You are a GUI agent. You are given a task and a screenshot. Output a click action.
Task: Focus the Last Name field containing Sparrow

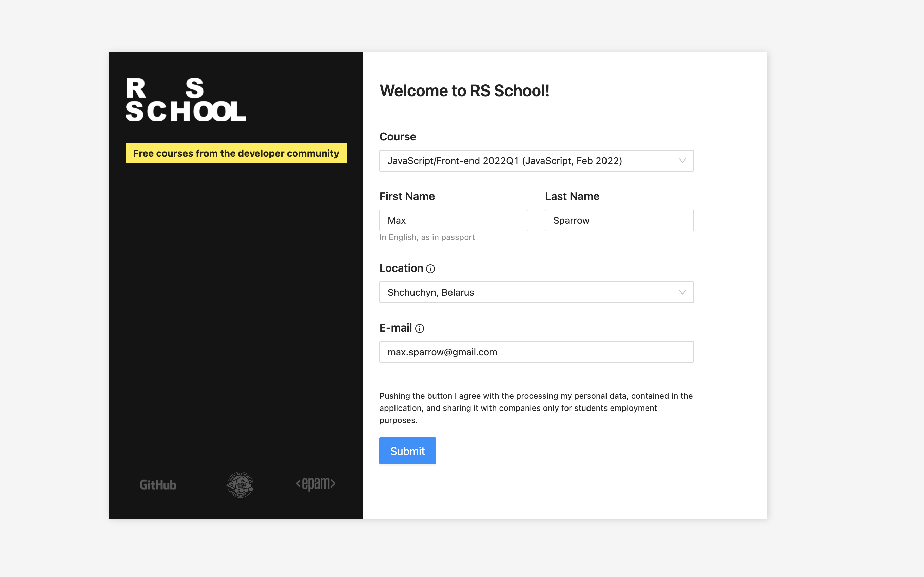click(x=619, y=221)
